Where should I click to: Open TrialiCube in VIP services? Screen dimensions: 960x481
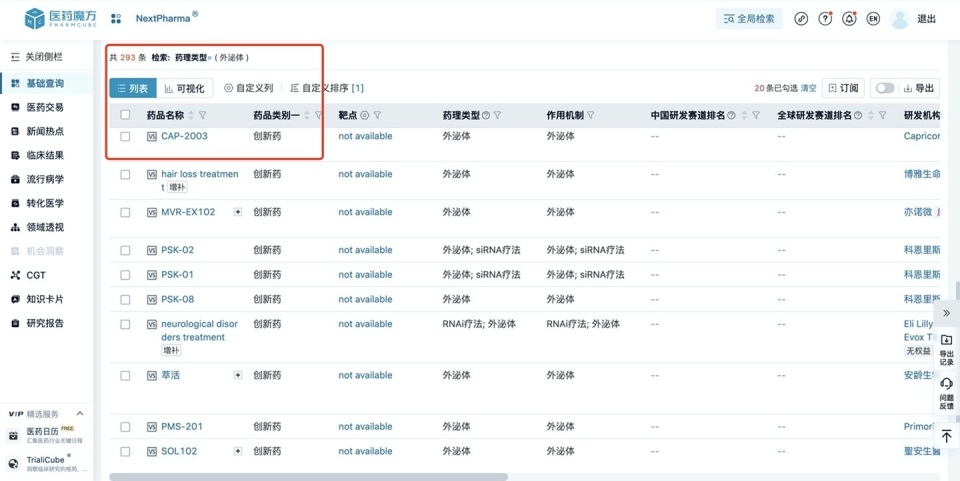click(x=47, y=462)
